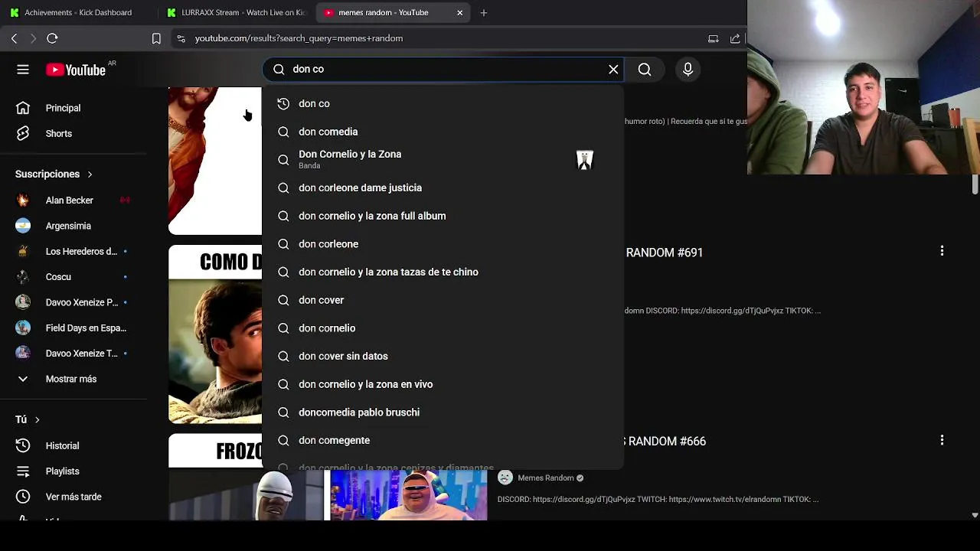Open Ver más tarde in sidebar
The image size is (980, 551).
point(73,497)
